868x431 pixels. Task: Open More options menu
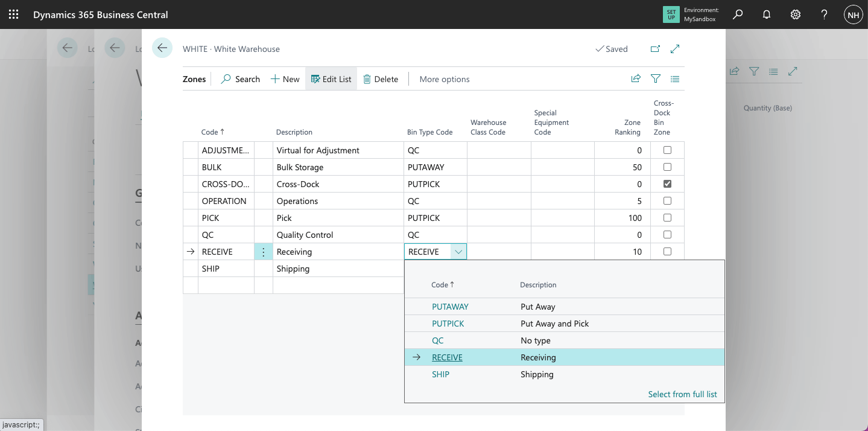444,79
